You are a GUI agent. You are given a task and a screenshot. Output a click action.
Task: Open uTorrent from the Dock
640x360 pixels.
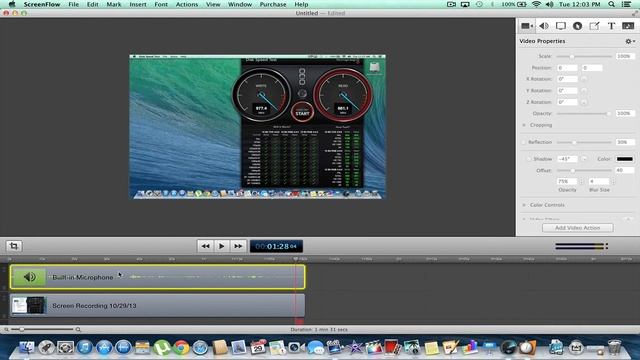pos(162,347)
